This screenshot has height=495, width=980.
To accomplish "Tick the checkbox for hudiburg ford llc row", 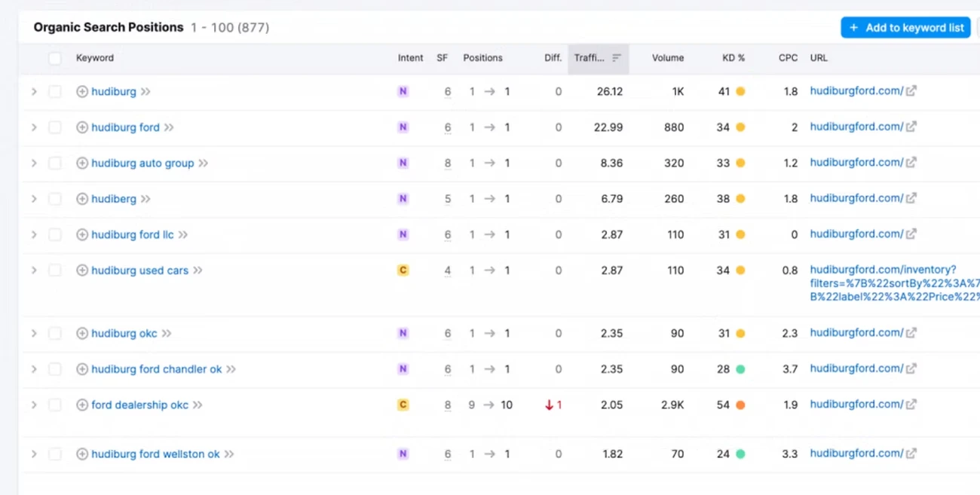I will tap(55, 234).
